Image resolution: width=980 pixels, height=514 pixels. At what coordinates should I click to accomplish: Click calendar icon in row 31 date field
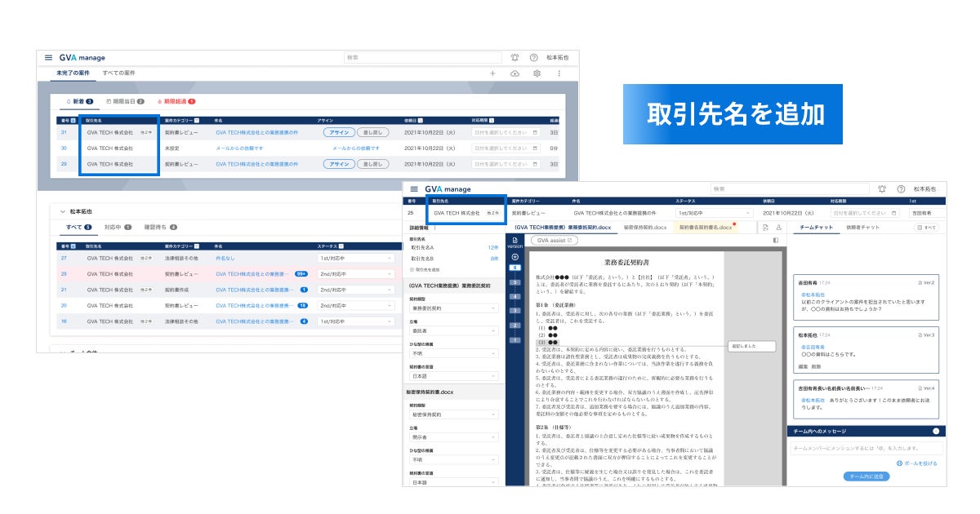point(535,132)
